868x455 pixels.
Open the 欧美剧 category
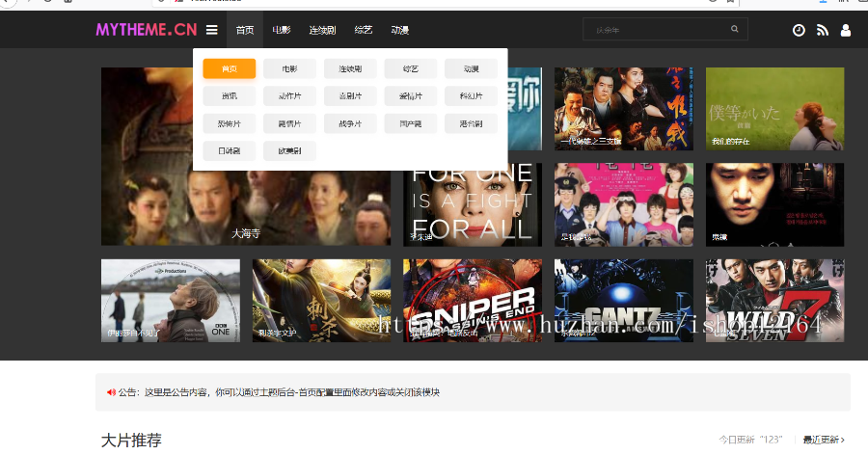289,150
